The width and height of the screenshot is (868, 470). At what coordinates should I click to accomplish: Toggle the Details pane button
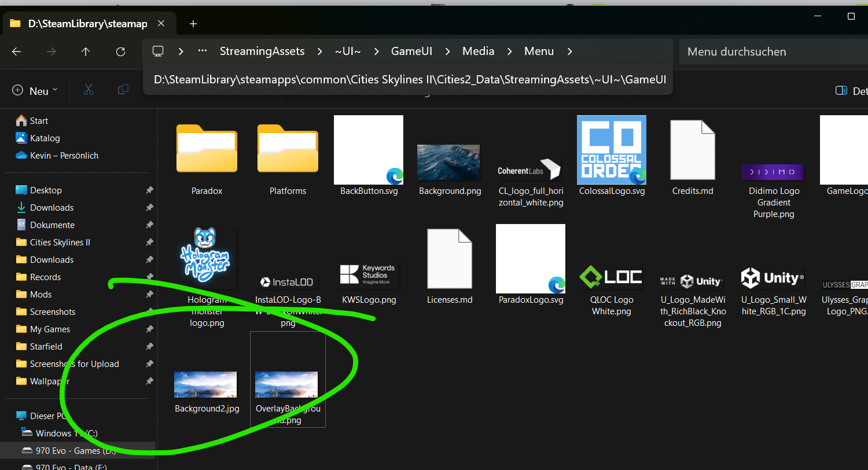pyautogui.click(x=851, y=91)
